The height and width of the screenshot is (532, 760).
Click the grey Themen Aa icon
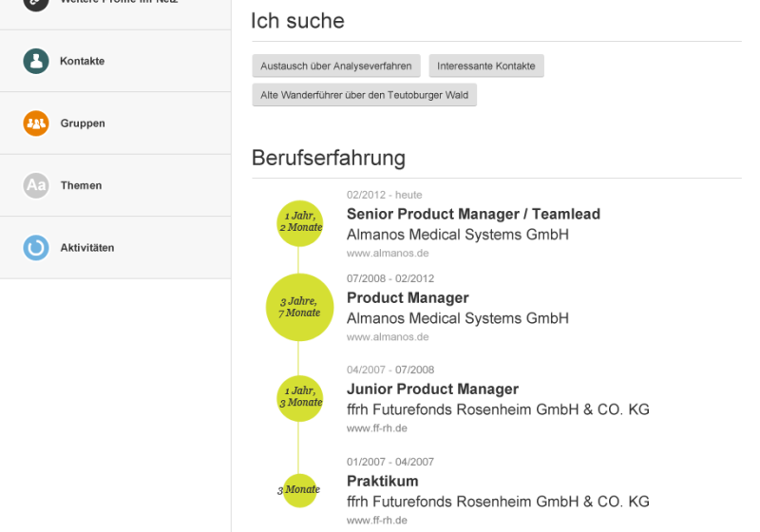coord(36,185)
